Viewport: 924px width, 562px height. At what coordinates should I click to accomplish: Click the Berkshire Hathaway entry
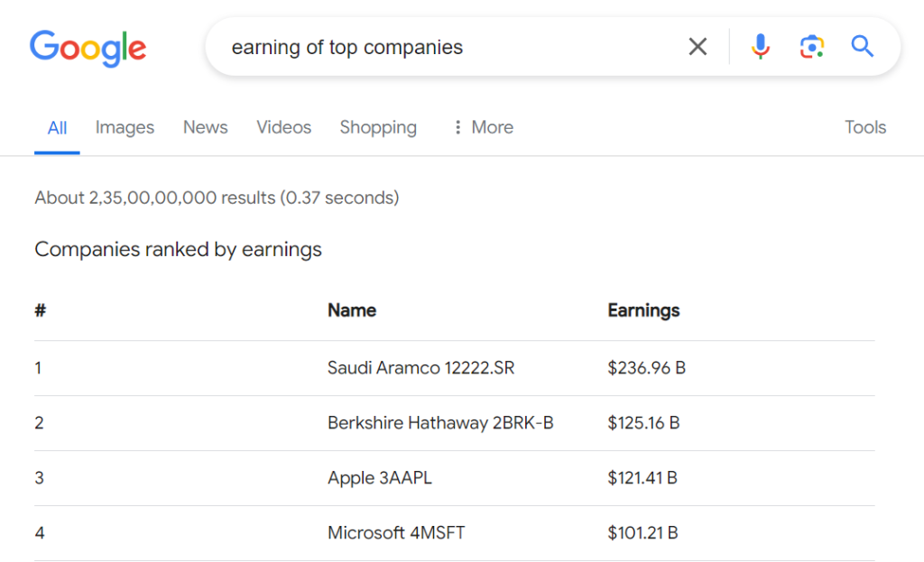click(x=440, y=423)
